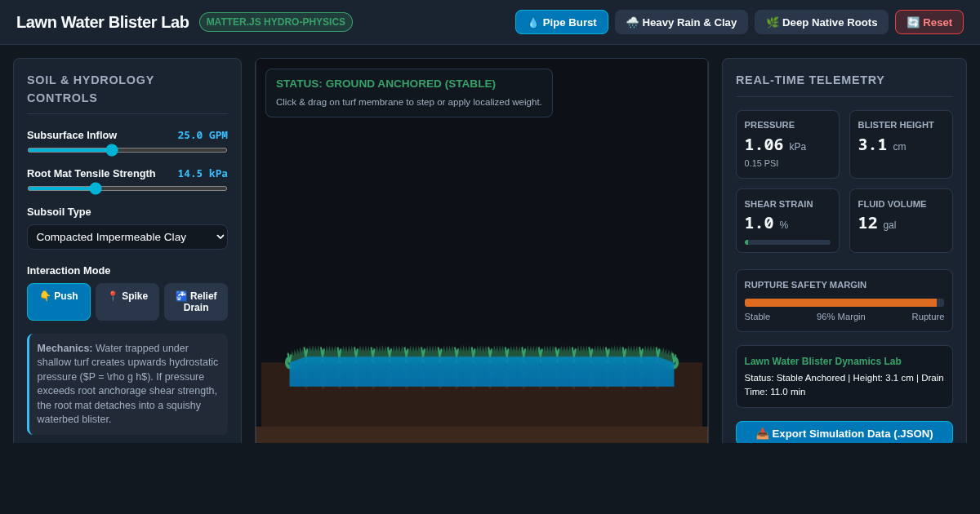Click the 14.5 kPa tensile strength value
The image size is (980, 514).
point(203,173)
